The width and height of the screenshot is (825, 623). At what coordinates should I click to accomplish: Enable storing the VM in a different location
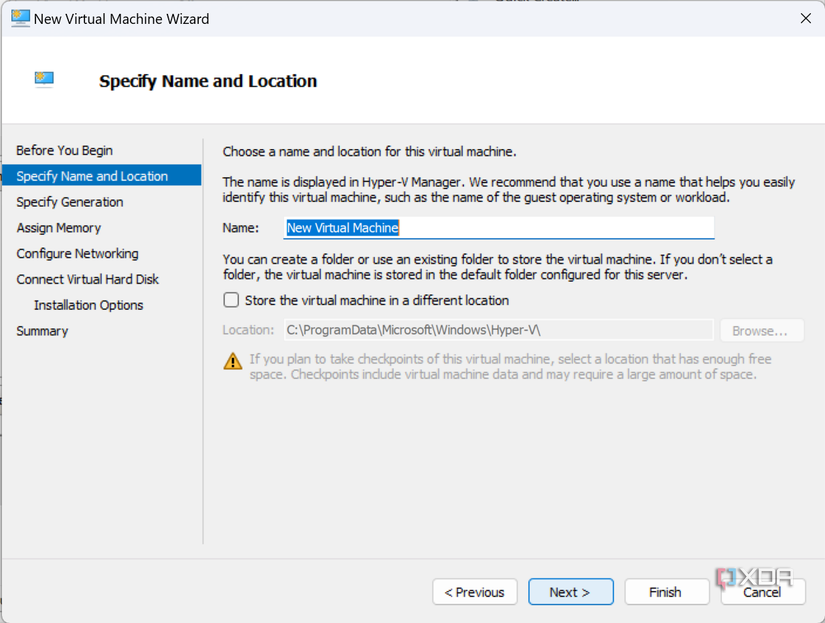[231, 300]
